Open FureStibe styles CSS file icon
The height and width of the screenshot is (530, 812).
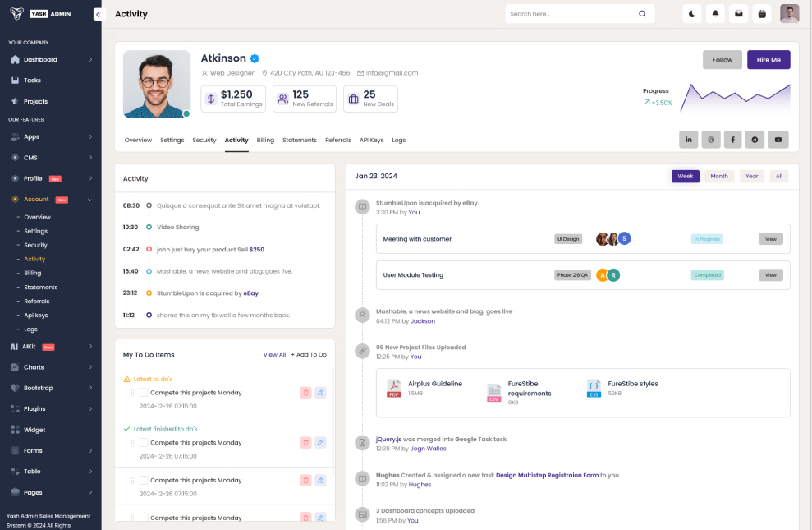pyautogui.click(x=594, y=388)
